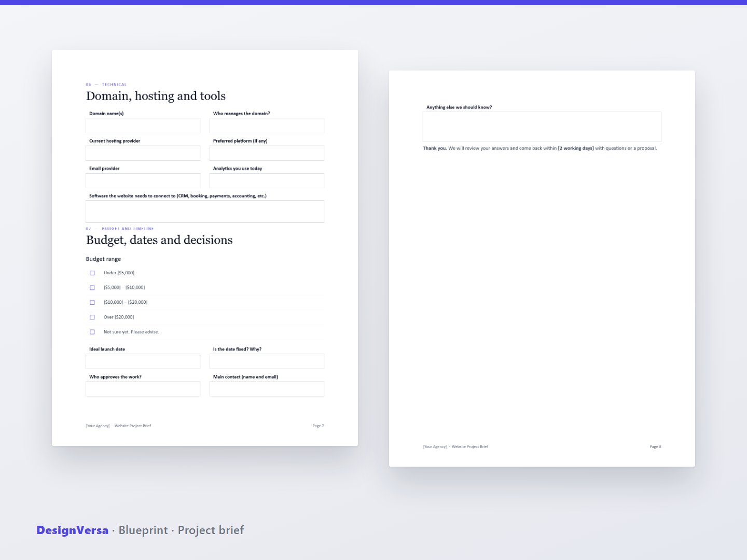
Task: Check the 'Under [$5,000]' budget checkbox
Action: 92,273
